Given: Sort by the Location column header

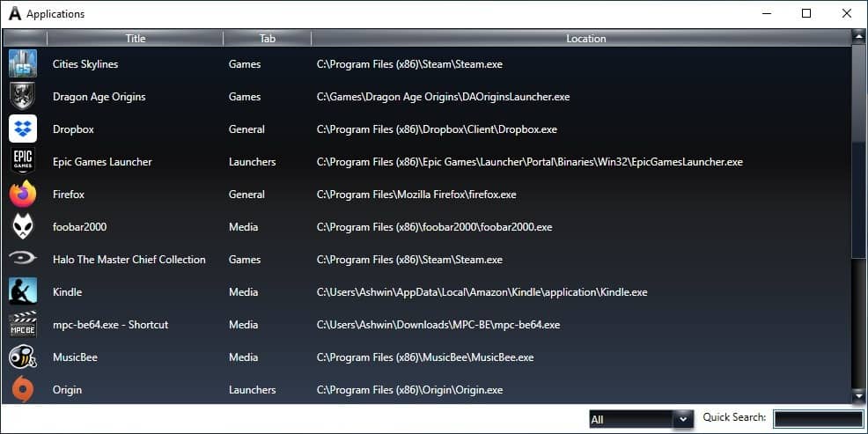Looking at the screenshot, I should (x=585, y=38).
